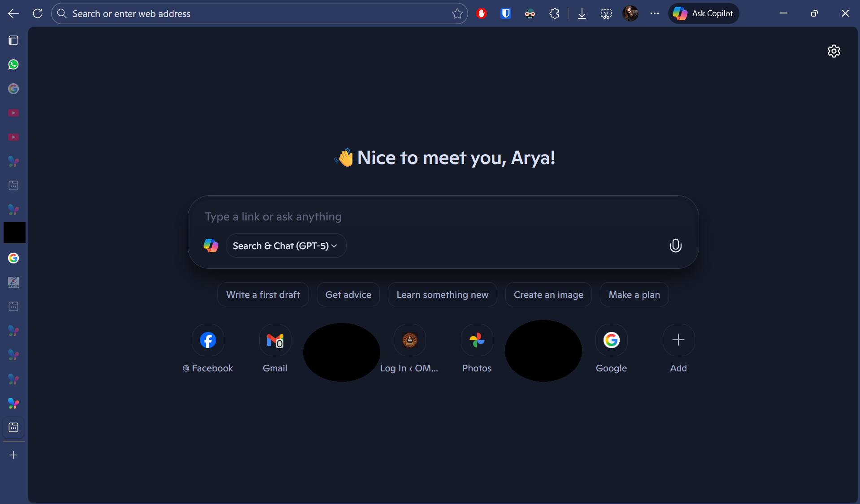Open a new tab with plus button
860x504 pixels.
coord(13,455)
